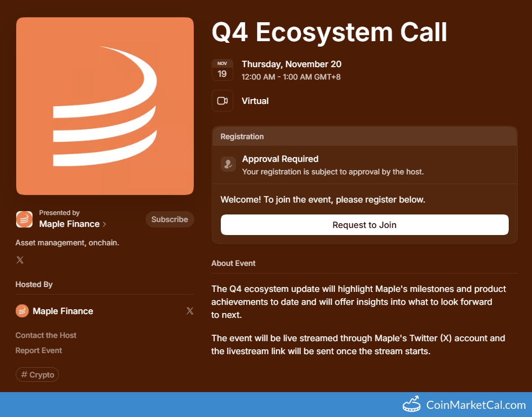Viewport: 532px width, 417px height.
Task: Click the Request to Join button
Action: tap(364, 225)
